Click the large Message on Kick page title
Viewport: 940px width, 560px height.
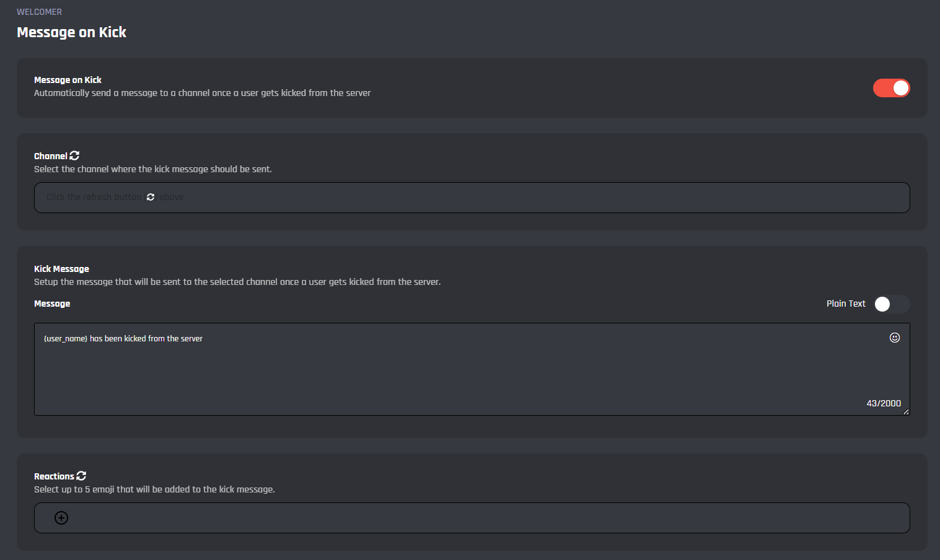[x=71, y=32]
